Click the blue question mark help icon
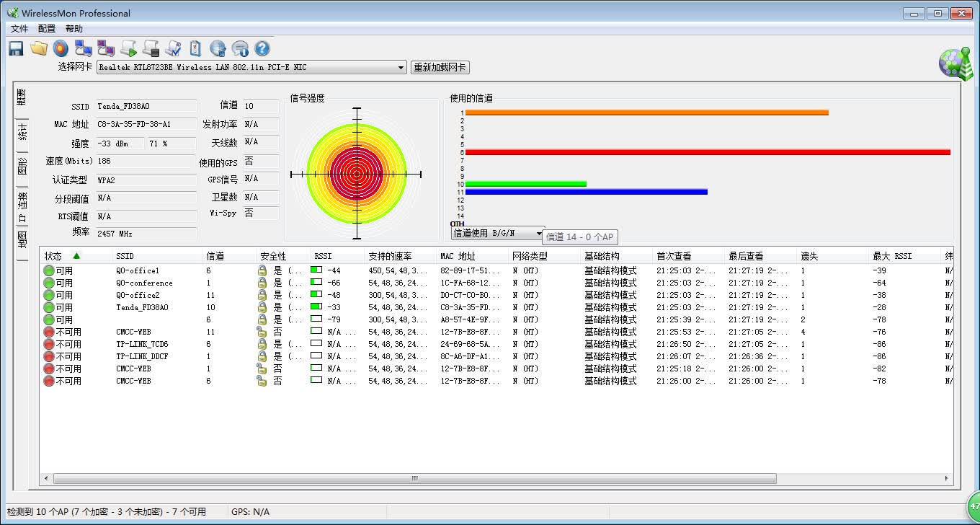The height and width of the screenshot is (525, 980). 262,48
